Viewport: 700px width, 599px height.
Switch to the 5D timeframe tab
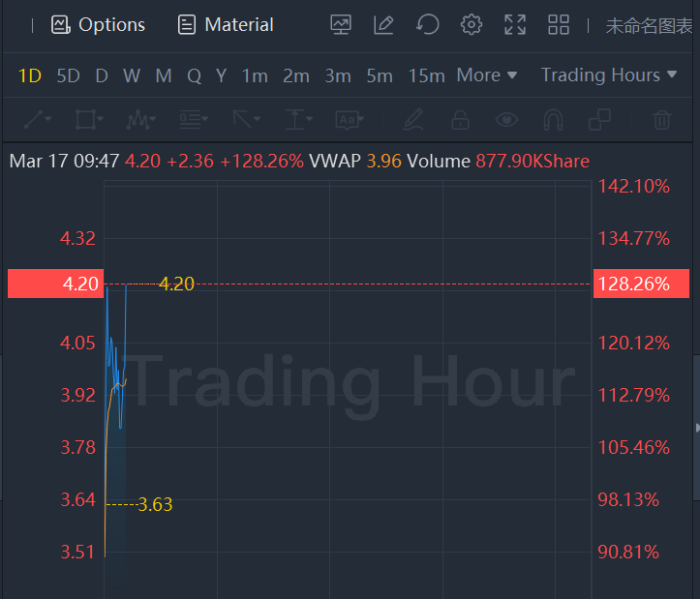tap(68, 75)
